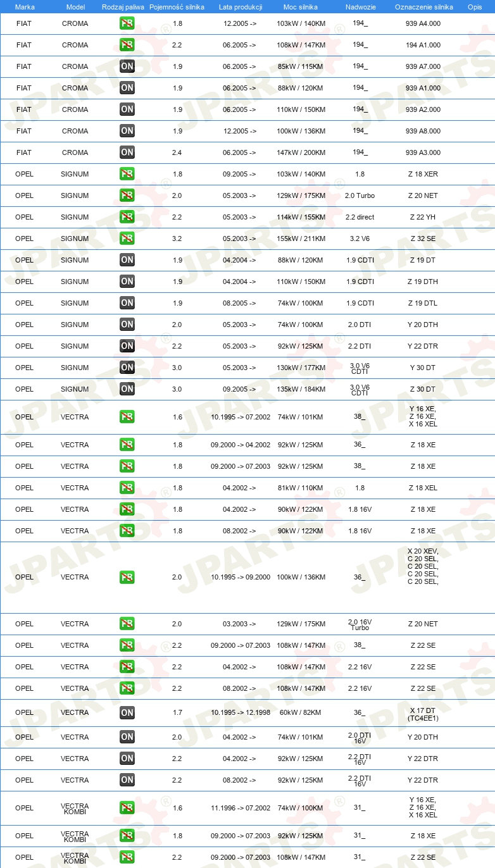Click the petrol icon in Vectra Kombi 1.6 row
Image resolution: width=495 pixels, height=868 pixels.
pyautogui.click(x=127, y=808)
